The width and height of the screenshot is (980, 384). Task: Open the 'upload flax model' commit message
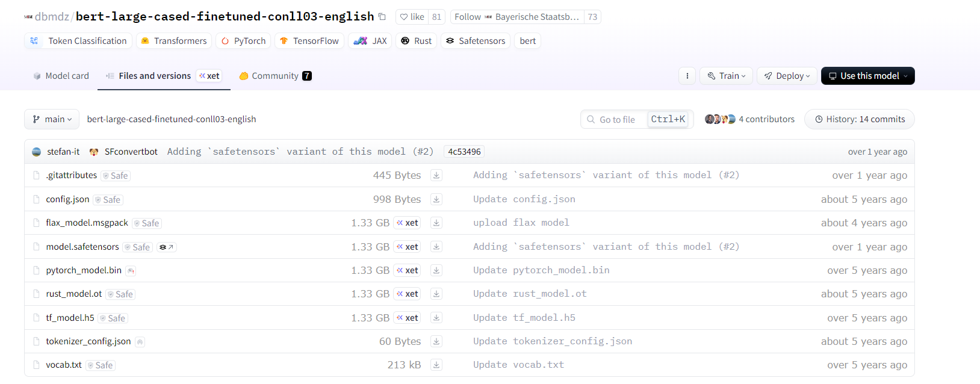coord(521,223)
